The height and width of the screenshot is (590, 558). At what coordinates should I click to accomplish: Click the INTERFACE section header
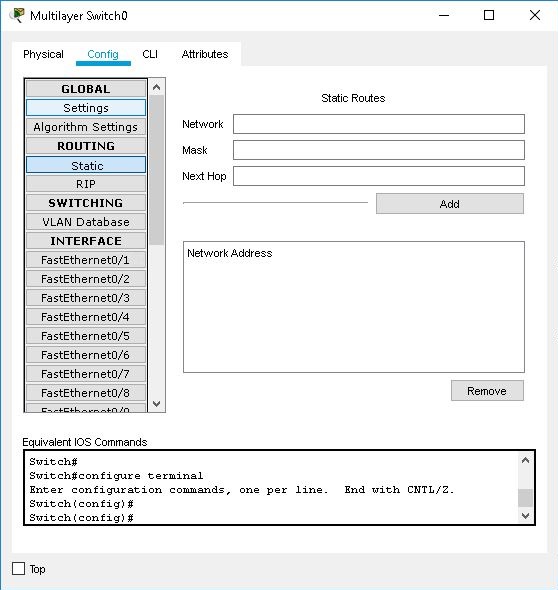tap(86, 241)
